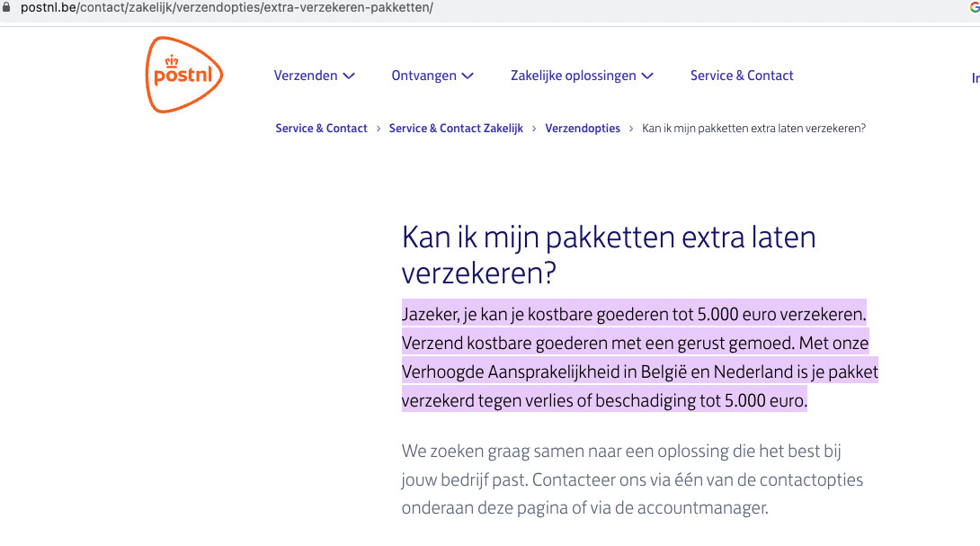Click the cut-off link at the navigation's right edge
The height and width of the screenshot is (546, 980).
975,78
